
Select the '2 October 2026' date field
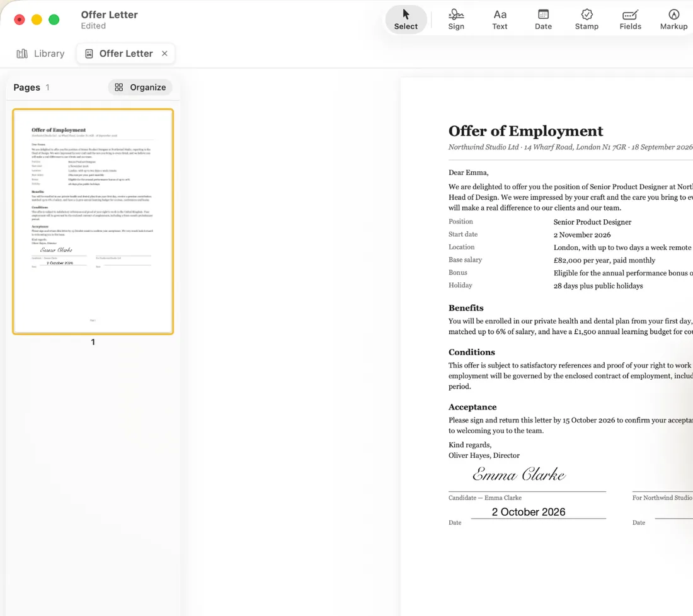click(x=528, y=511)
